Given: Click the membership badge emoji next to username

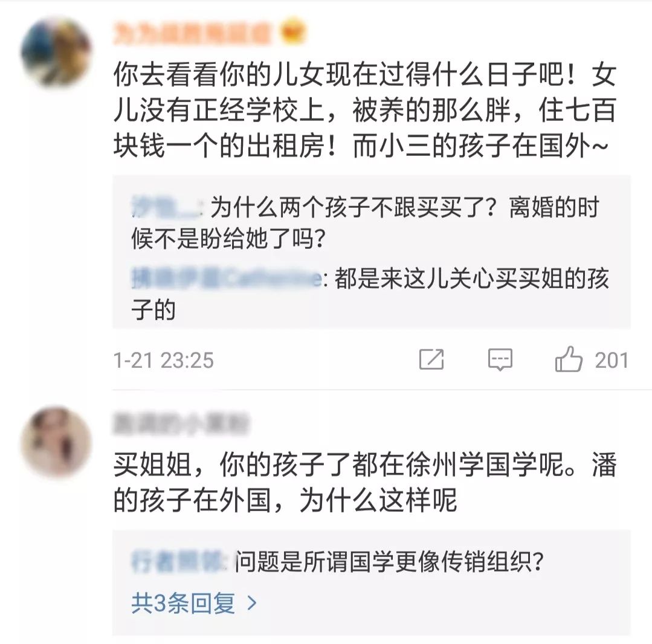Looking at the screenshot, I should point(293,33).
